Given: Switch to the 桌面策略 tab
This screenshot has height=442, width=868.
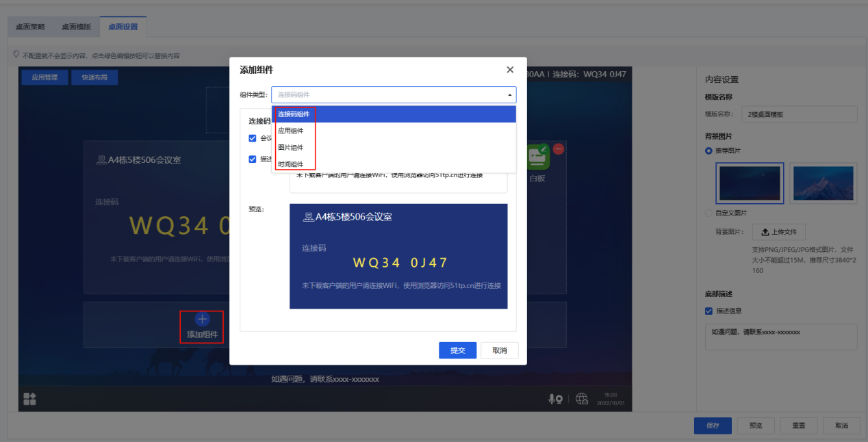Looking at the screenshot, I should (x=30, y=27).
